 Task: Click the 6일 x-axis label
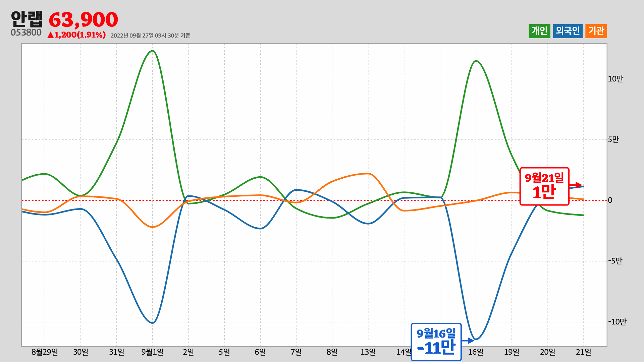coord(260,352)
